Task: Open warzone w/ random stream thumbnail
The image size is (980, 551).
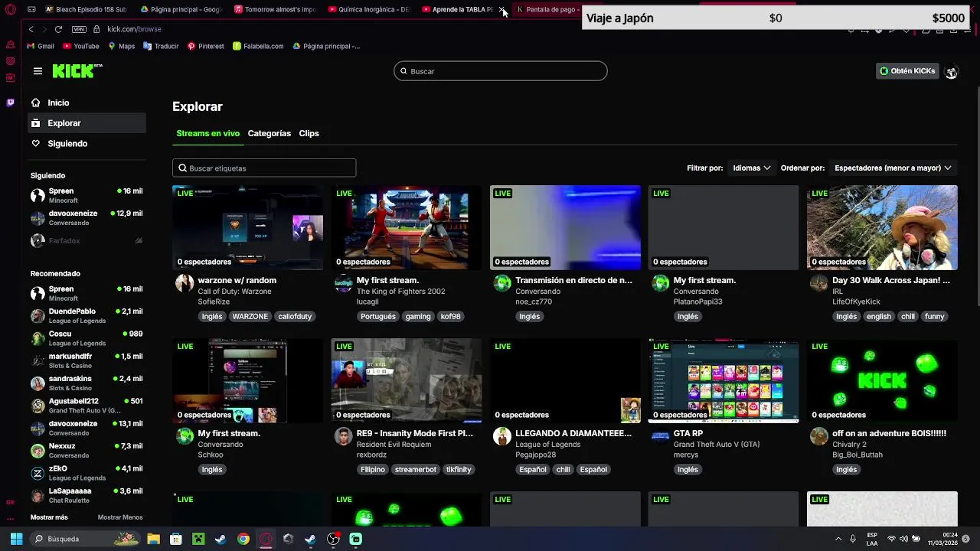Action: 247,227
